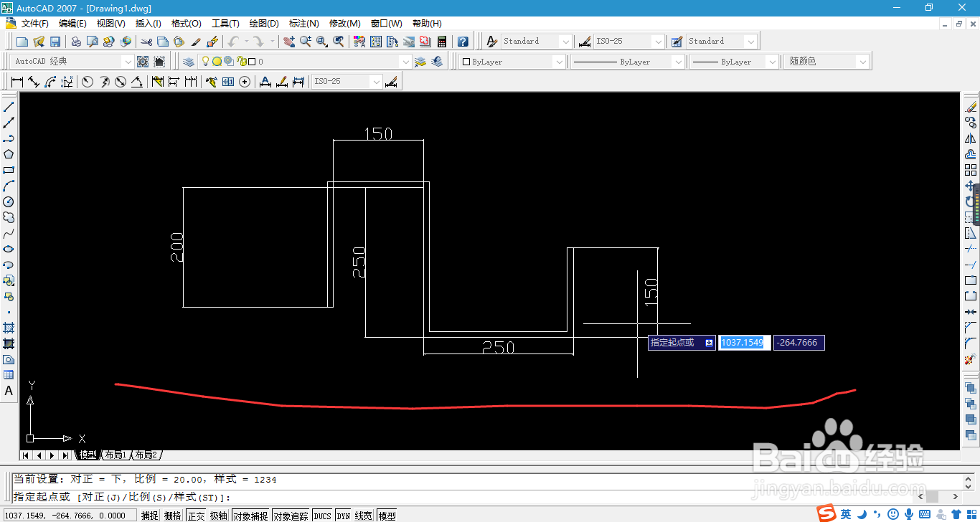980x522 pixels.
Task: Select the Rectangle draw tool
Action: tap(9, 170)
